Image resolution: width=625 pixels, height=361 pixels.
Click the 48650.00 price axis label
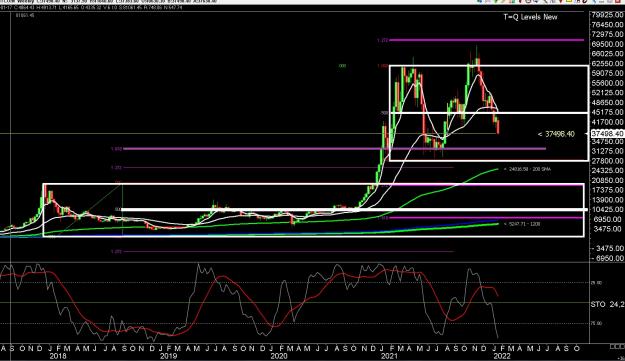pyautogui.click(x=607, y=102)
